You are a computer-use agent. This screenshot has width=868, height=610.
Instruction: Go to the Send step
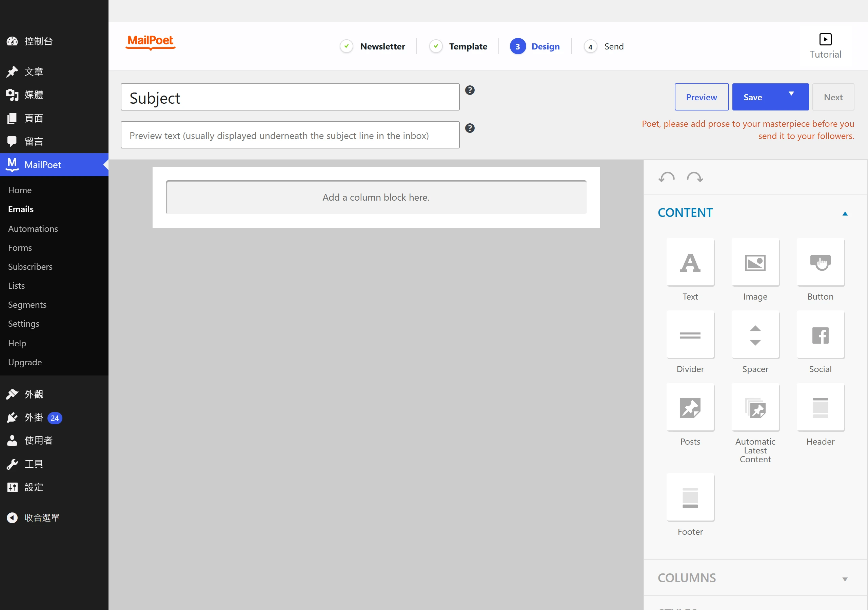pyautogui.click(x=604, y=46)
